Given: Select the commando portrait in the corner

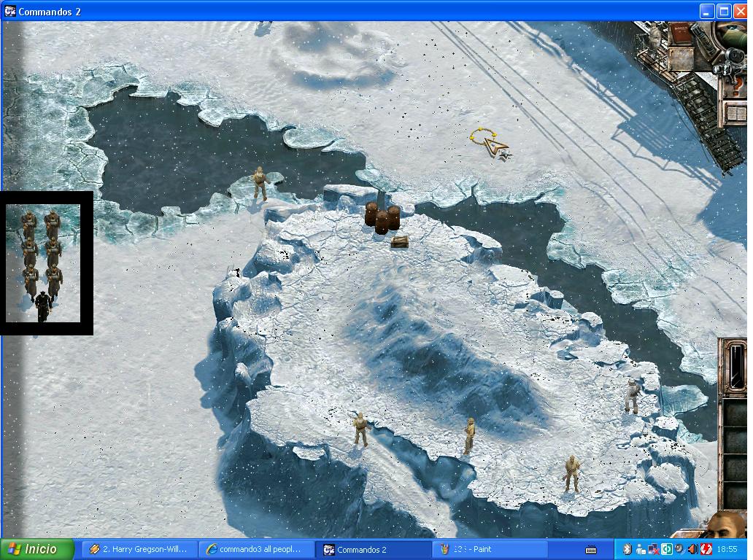Looking at the screenshot, I should (727, 525).
